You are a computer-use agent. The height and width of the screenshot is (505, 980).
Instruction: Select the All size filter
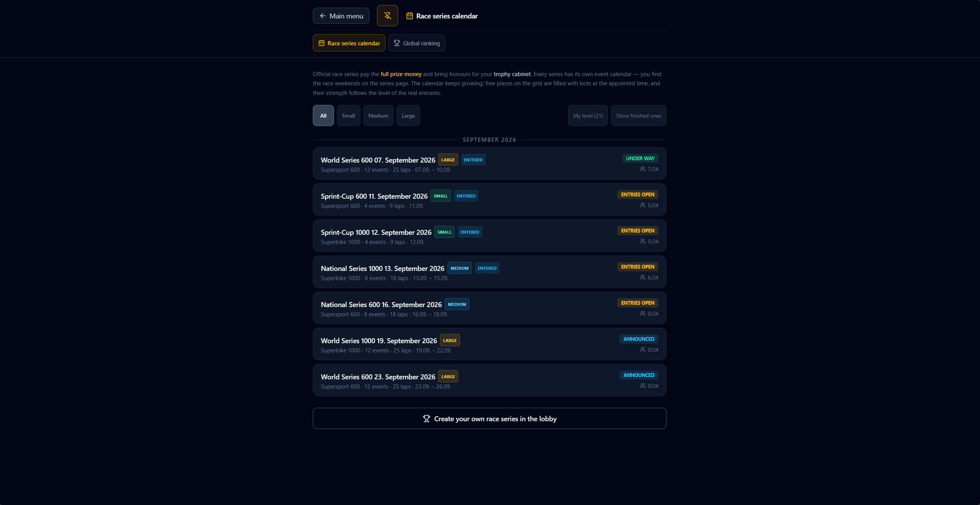pyautogui.click(x=323, y=116)
